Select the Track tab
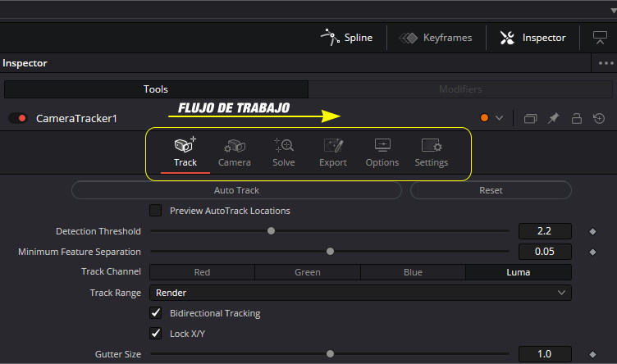Image resolution: width=617 pixels, height=364 pixels. pos(185,152)
